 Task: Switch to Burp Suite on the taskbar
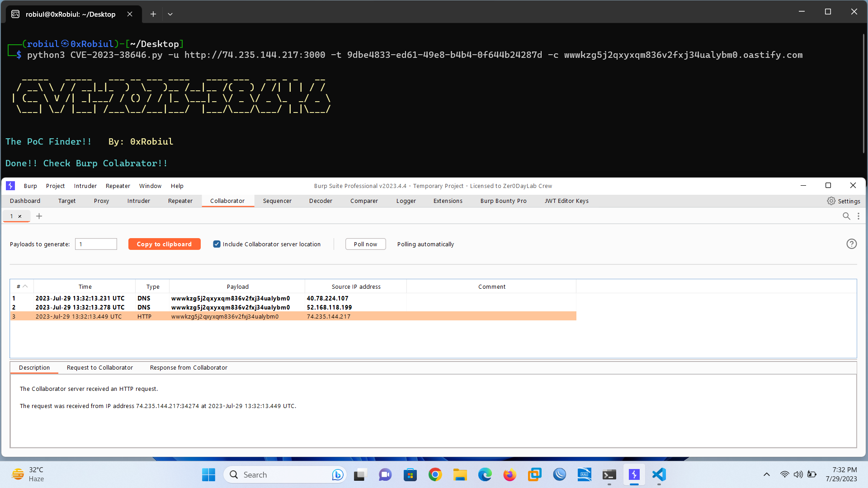point(634,474)
